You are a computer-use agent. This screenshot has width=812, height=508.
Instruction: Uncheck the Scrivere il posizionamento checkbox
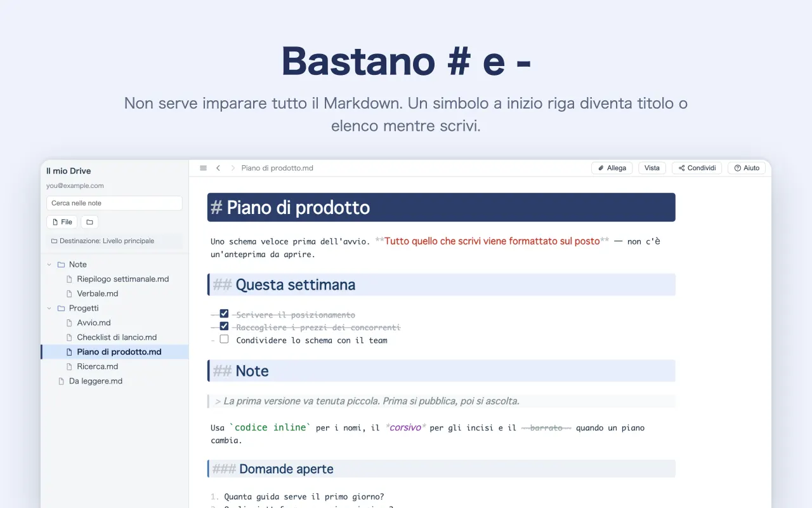click(224, 314)
